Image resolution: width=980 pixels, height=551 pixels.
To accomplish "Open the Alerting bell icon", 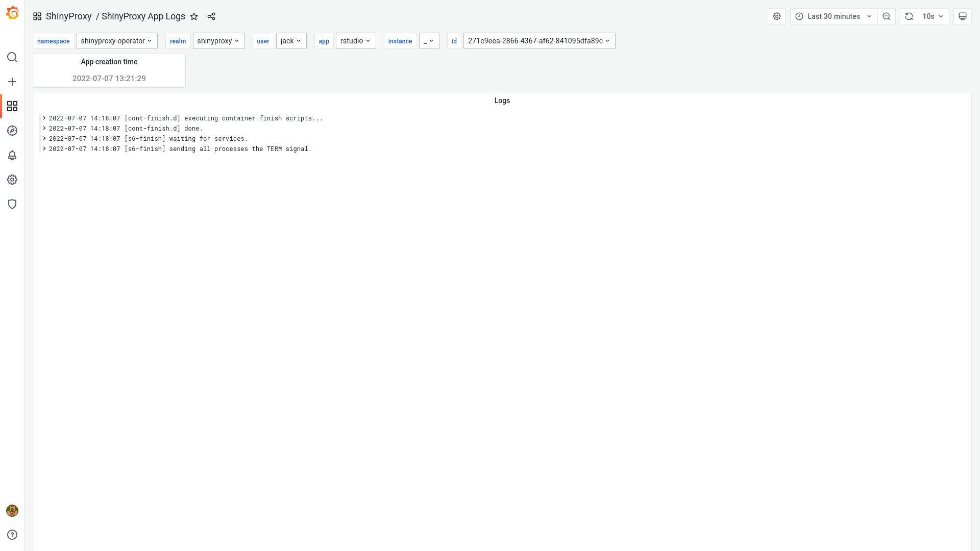I will (x=12, y=155).
